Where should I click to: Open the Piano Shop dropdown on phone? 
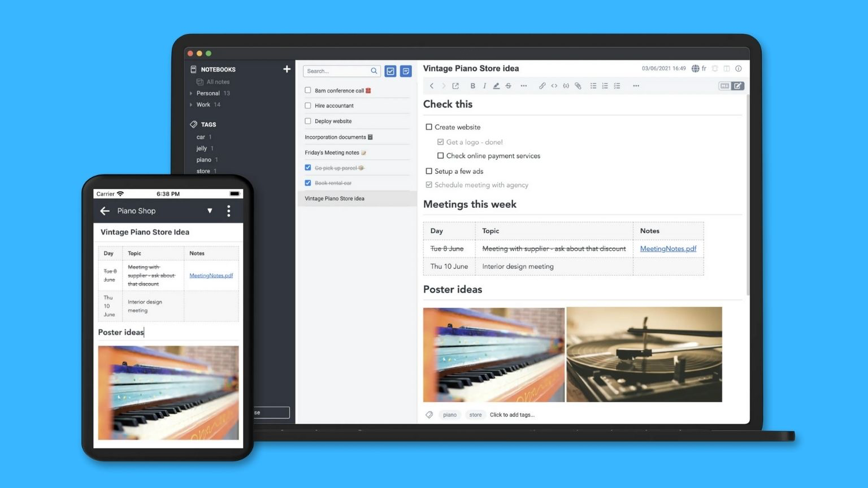pyautogui.click(x=210, y=211)
